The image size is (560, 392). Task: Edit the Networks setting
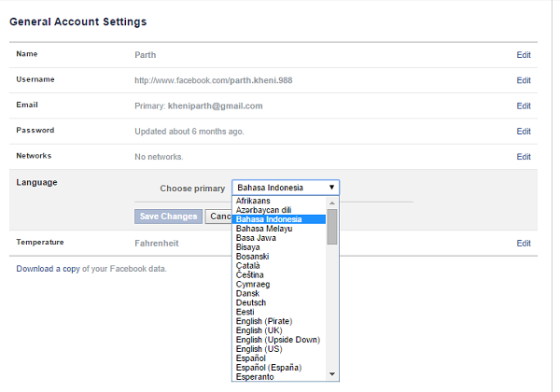coord(524,157)
